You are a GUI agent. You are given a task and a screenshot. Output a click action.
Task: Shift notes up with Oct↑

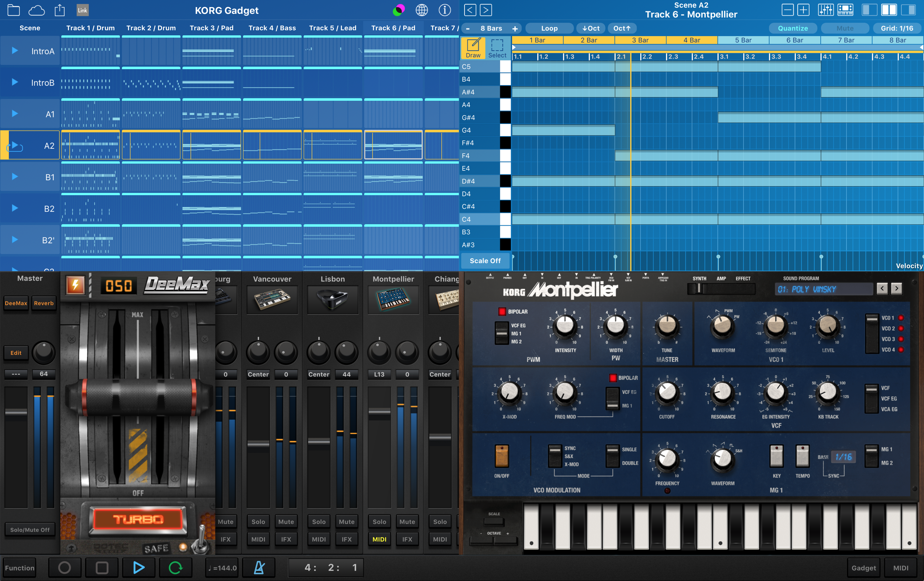622,28
